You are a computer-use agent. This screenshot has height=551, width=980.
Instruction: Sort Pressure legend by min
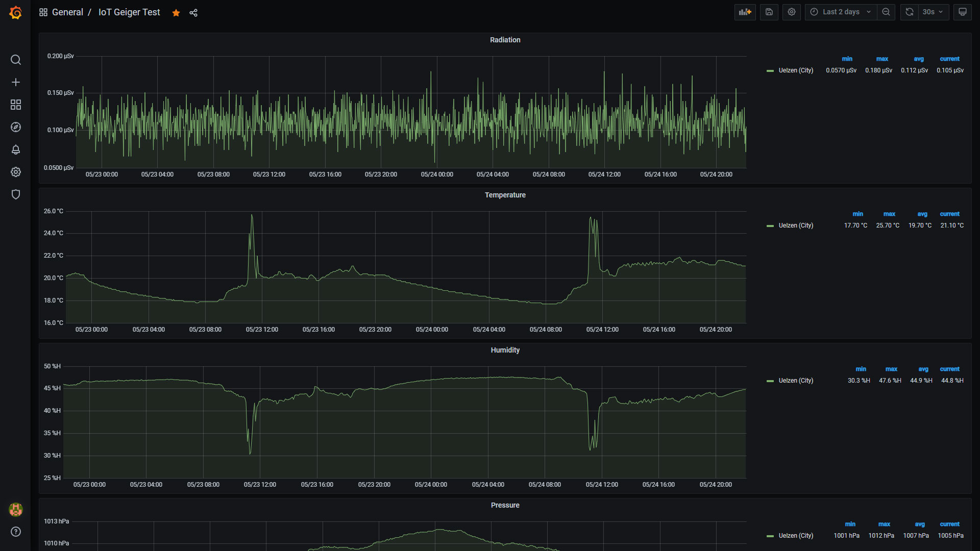coord(850,524)
